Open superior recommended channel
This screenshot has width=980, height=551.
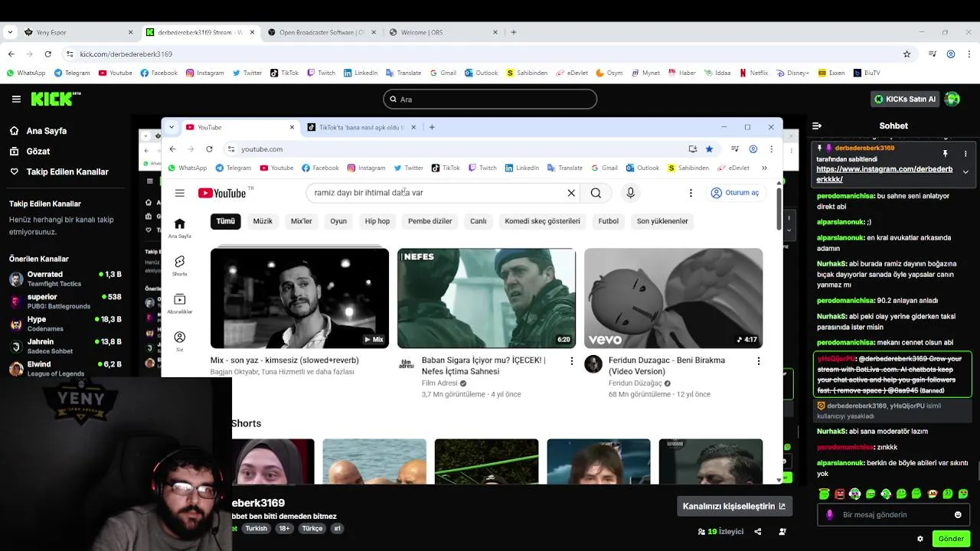click(x=65, y=302)
